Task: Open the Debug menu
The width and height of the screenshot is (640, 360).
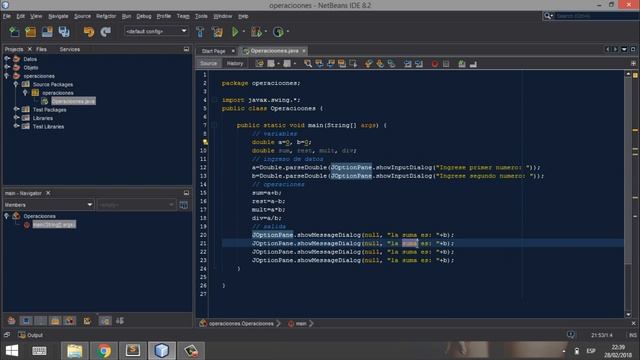Action: point(144,16)
